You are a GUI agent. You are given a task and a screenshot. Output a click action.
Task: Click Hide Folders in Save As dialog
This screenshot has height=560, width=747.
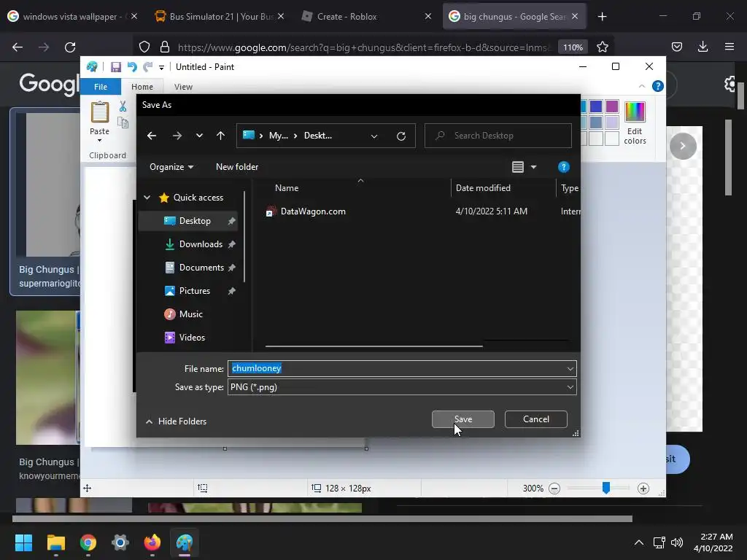click(x=176, y=421)
